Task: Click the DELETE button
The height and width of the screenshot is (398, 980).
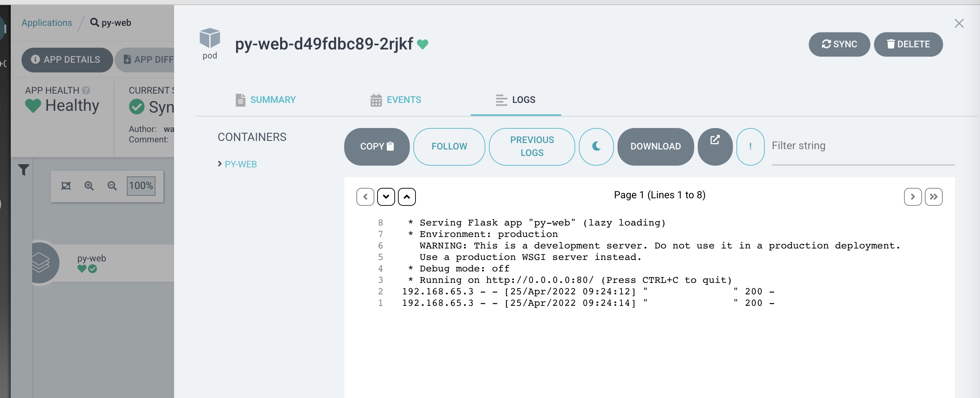Action: [908, 44]
